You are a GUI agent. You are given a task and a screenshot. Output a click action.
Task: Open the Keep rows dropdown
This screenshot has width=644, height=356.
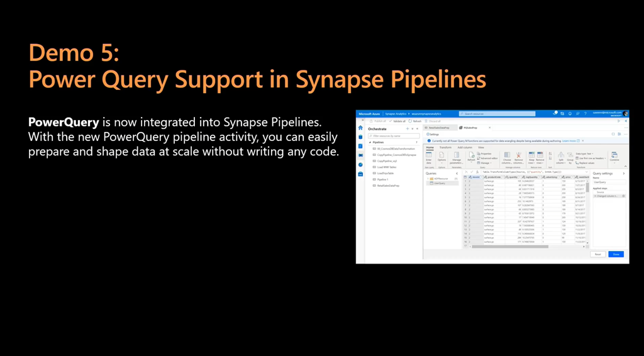(531, 163)
